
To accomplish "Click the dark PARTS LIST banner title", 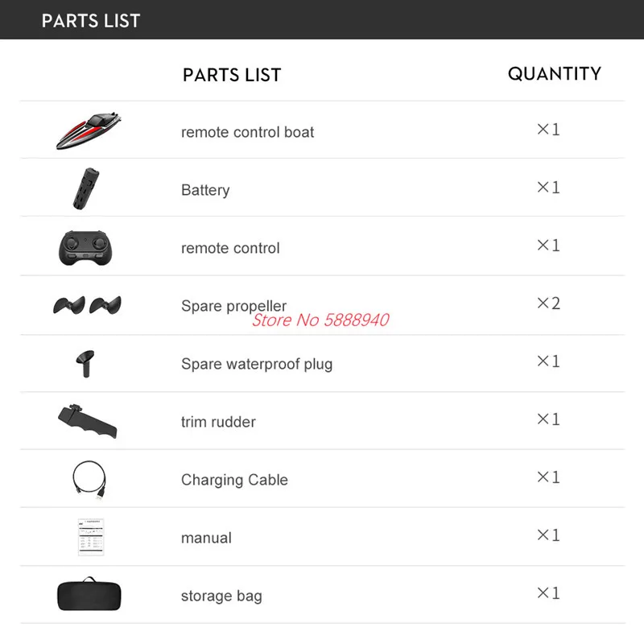I will point(91,21).
